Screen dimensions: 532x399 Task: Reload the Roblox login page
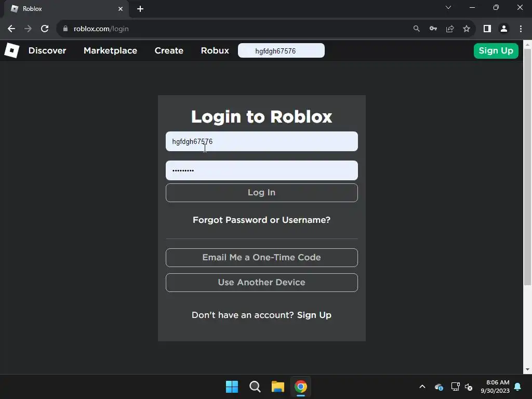[x=45, y=29]
